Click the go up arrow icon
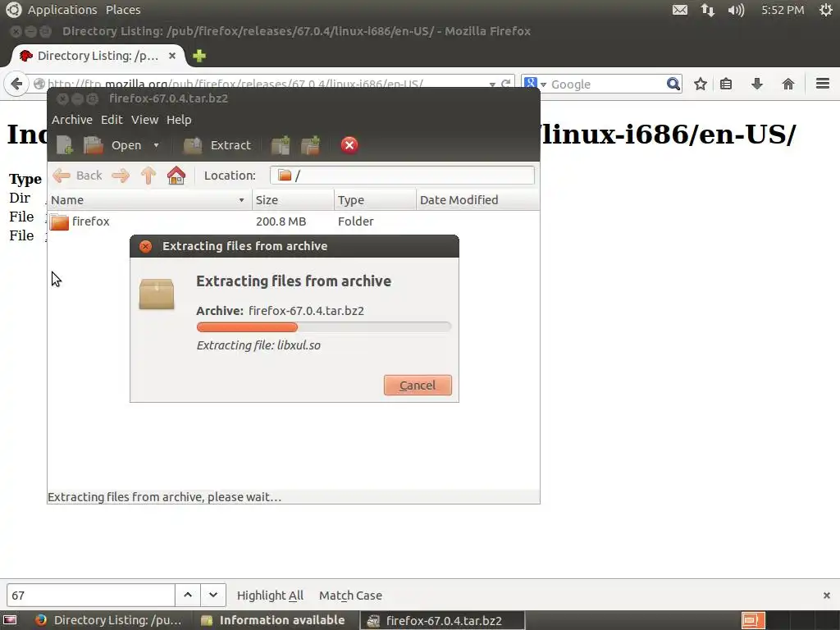This screenshot has height=630, width=840. (x=148, y=176)
